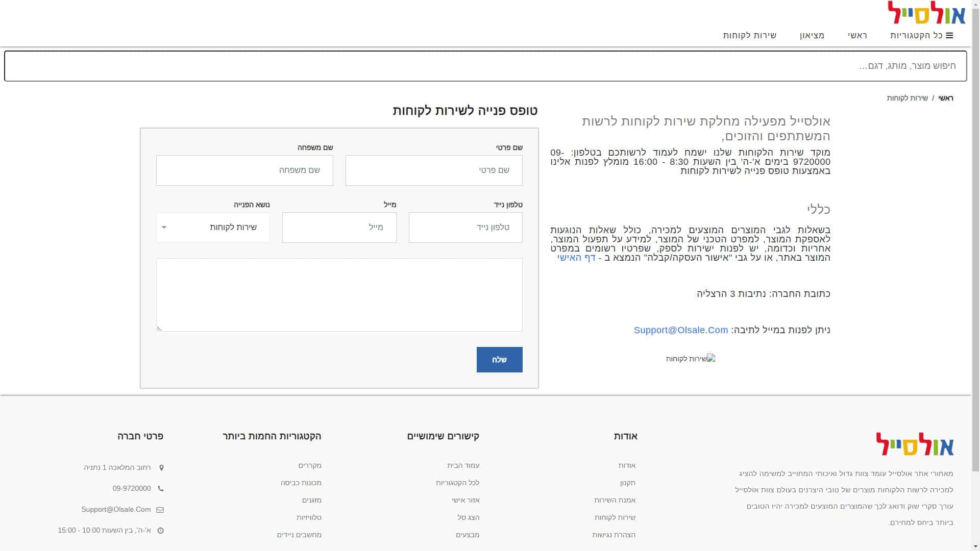Open שירות לקוחות in top navigation
This screenshot has width=980, height=551.
(x=749, y=35)
